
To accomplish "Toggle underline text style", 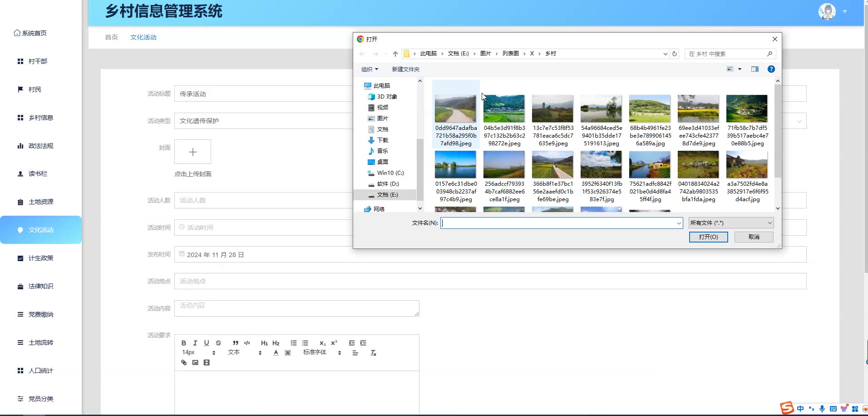I will coord(207,343).
